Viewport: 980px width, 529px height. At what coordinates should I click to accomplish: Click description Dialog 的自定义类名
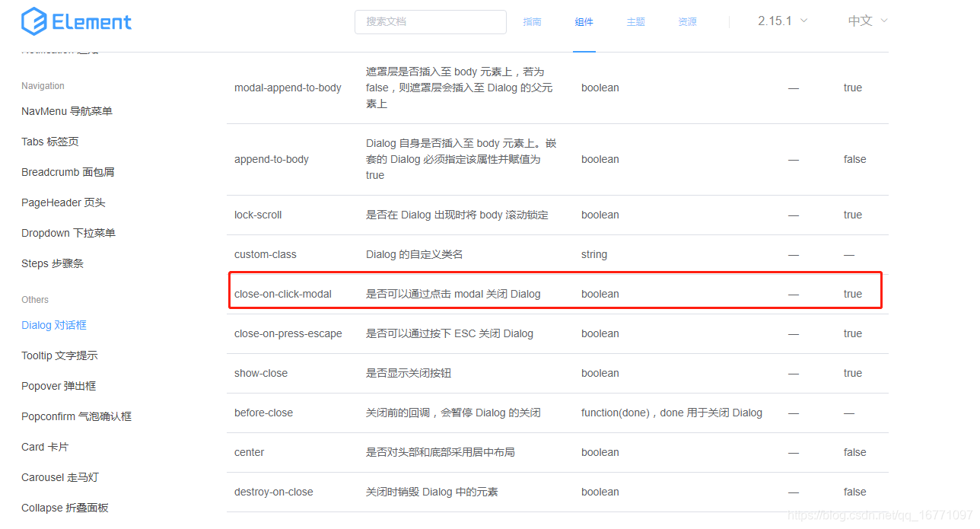415,254
